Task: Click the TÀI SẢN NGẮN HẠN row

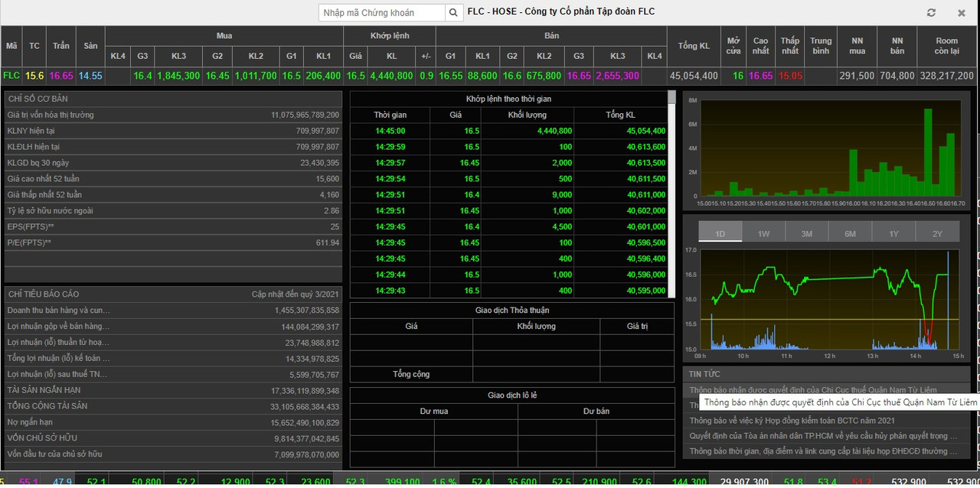Action: click(x=173, y=390)
